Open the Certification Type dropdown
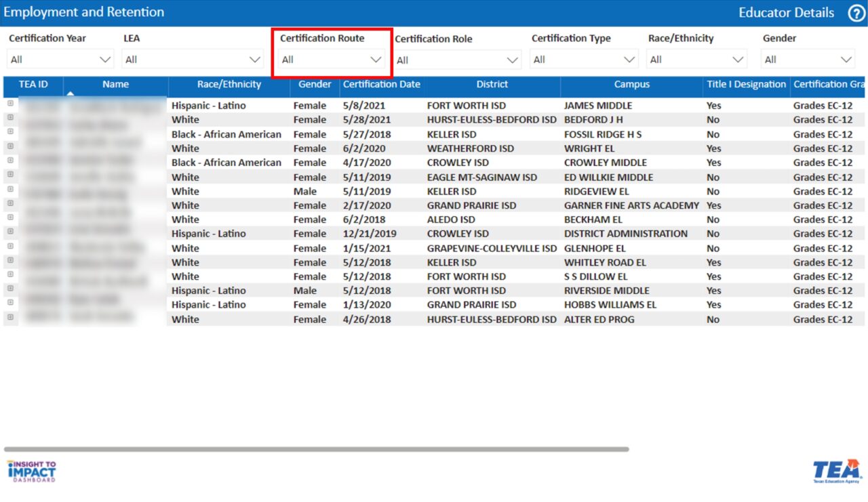Image resolution: width=868 pixels, height=502 pixels. point(584,60)
